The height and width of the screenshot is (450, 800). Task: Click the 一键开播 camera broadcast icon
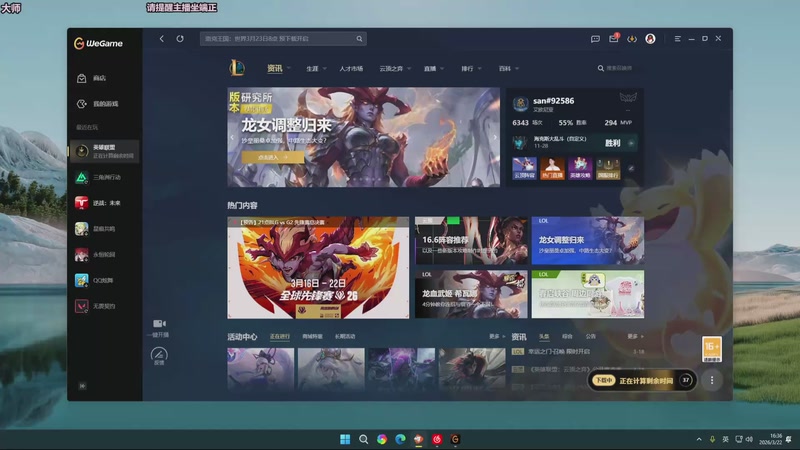click(x=159, y=323)
